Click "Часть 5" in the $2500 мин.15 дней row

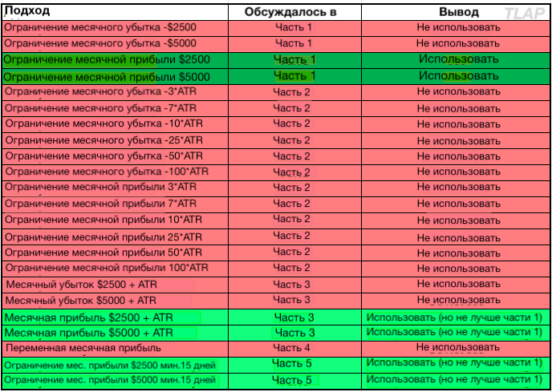coord(292,363)
